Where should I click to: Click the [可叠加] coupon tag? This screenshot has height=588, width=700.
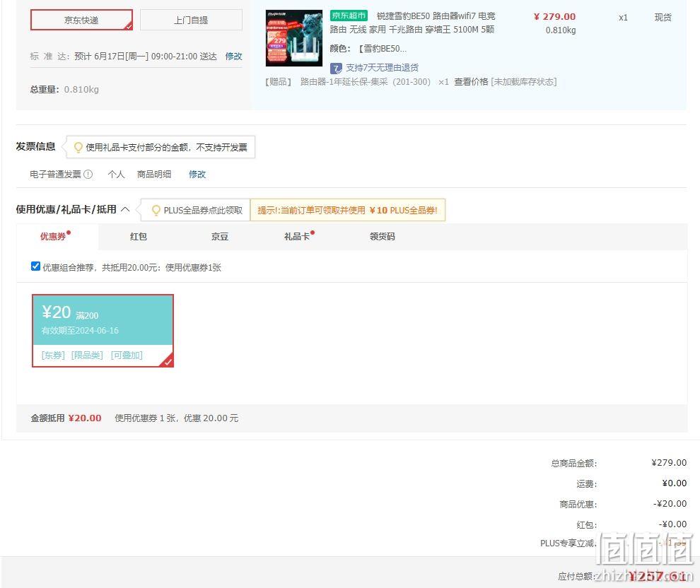click(127, 355)
